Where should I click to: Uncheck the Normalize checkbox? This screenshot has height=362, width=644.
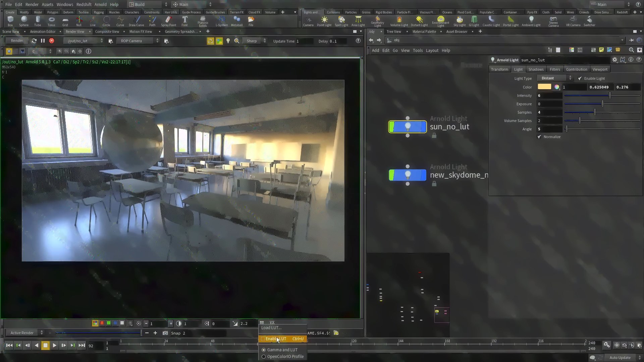[x=539, y=137]
